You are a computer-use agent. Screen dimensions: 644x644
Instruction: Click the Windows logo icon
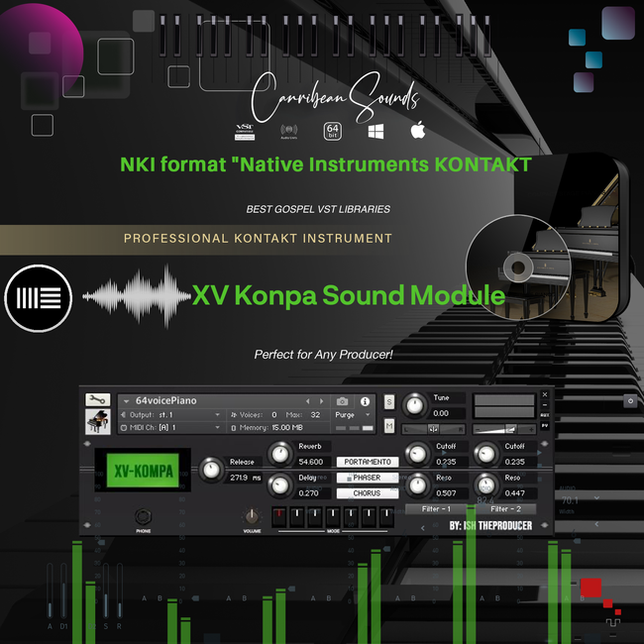376,131
